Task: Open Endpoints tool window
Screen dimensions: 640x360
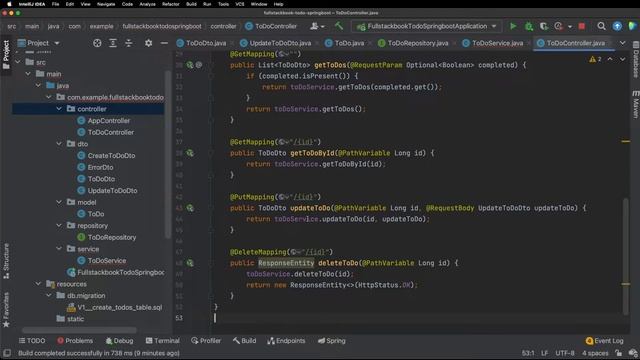Action: point(287,341)
